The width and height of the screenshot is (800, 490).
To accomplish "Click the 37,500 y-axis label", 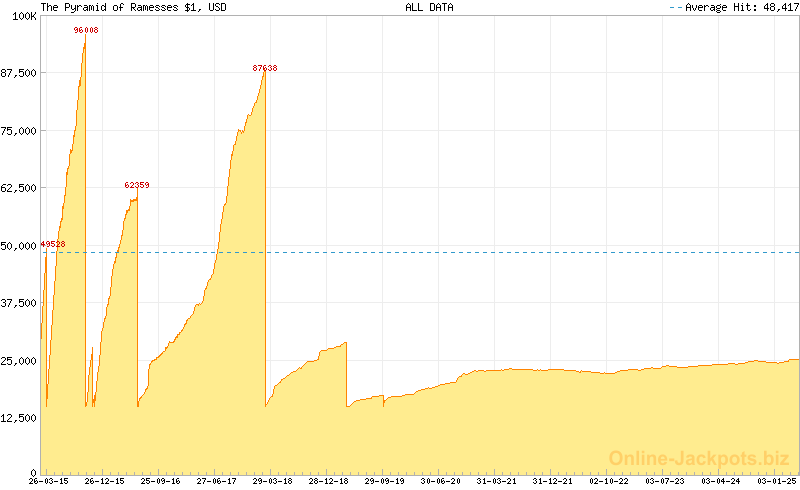I will coord(19,303).
